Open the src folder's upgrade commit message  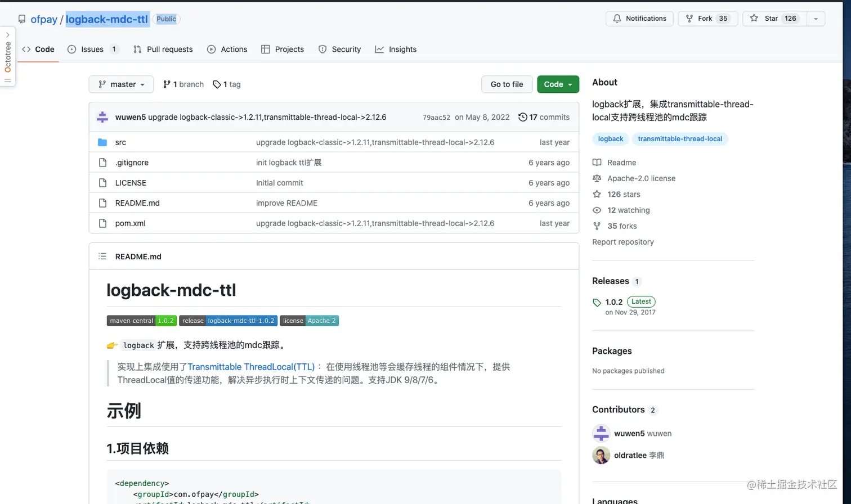(375, 142)
